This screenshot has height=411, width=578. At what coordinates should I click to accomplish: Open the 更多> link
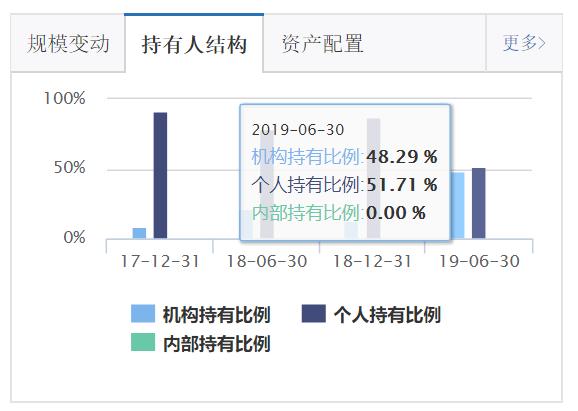(x=524, y=43)
